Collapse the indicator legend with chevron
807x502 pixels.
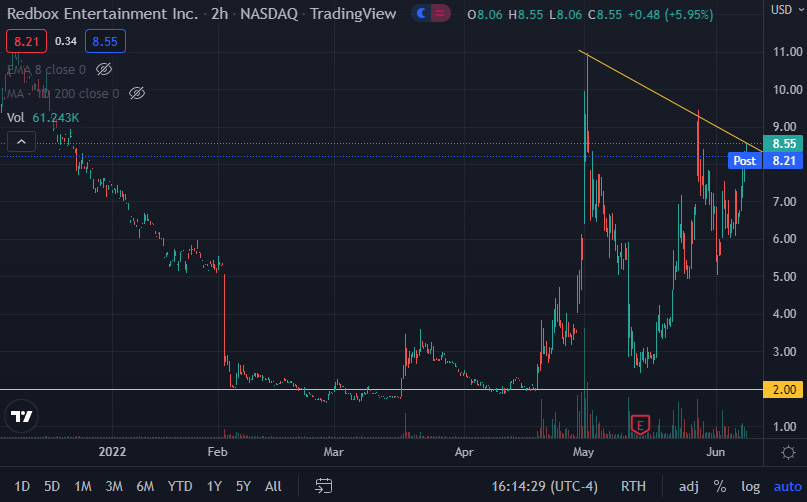pyautogui.click(x=22, y=142)
